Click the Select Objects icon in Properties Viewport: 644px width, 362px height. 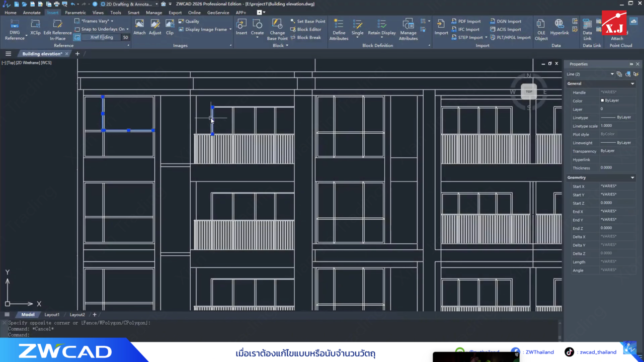(628, 74)
